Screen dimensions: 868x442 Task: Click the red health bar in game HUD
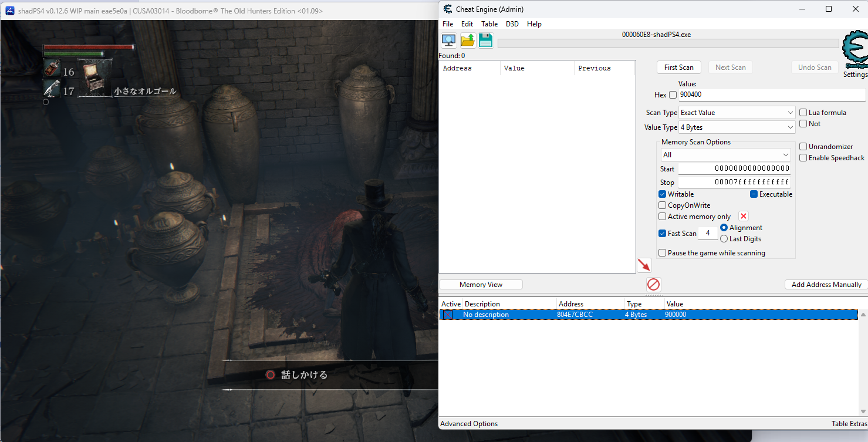click(x=89, y=47)
